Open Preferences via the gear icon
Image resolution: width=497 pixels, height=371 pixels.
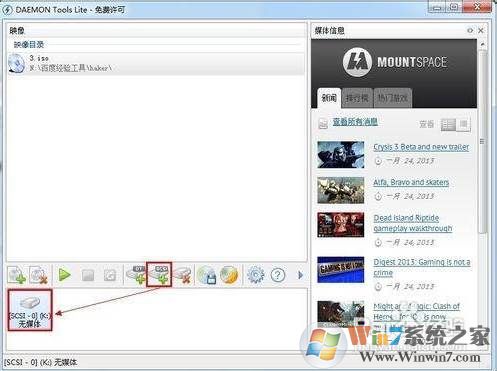point(256,275)
